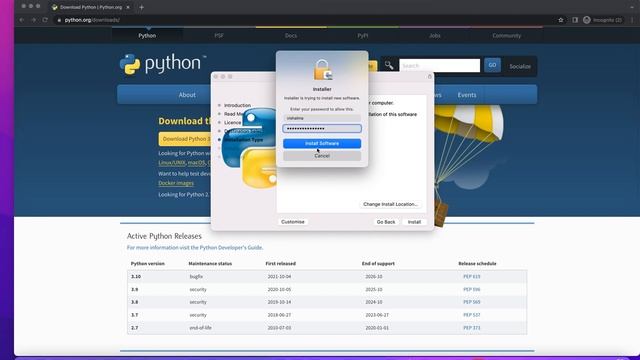Screen dimensions: 640x360
Task: Click the macOS download link
Action: tap(196, 162)
